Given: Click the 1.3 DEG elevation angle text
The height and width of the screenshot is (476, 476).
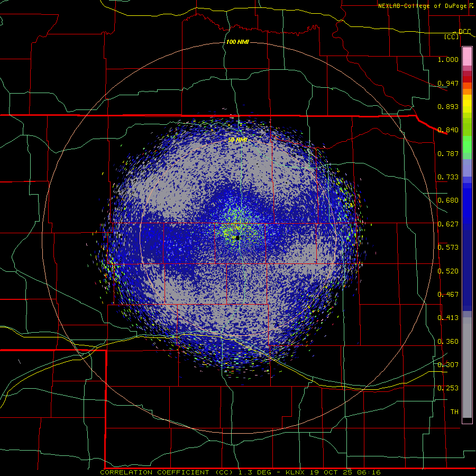Looking at the screenshot, I should click(x=255, y=472).
